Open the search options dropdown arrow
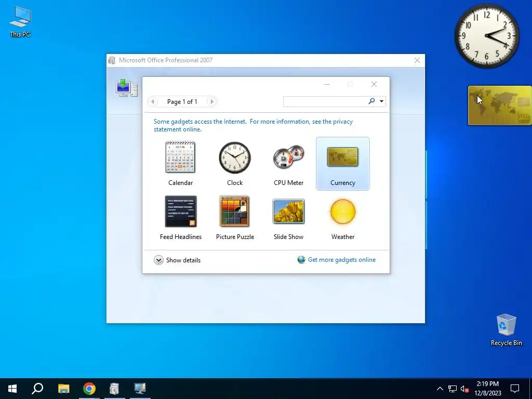This screenshot has height=399, width=532. coord(381,101)
